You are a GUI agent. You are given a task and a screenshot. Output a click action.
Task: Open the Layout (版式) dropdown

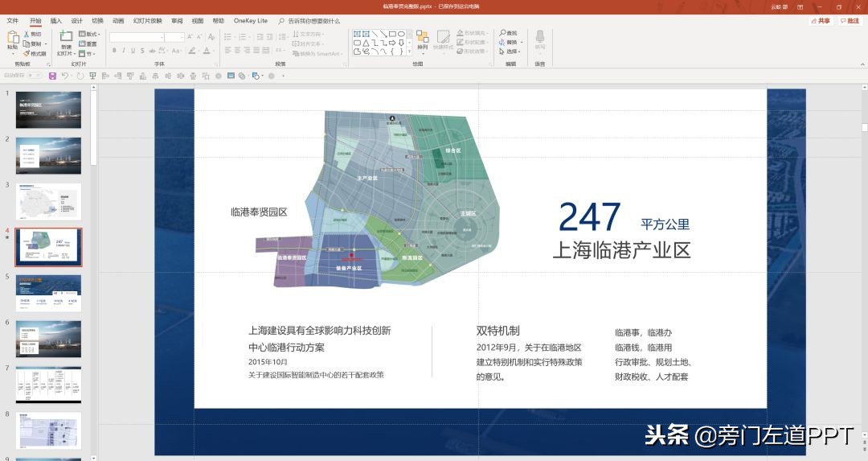[x=89, y=34]
